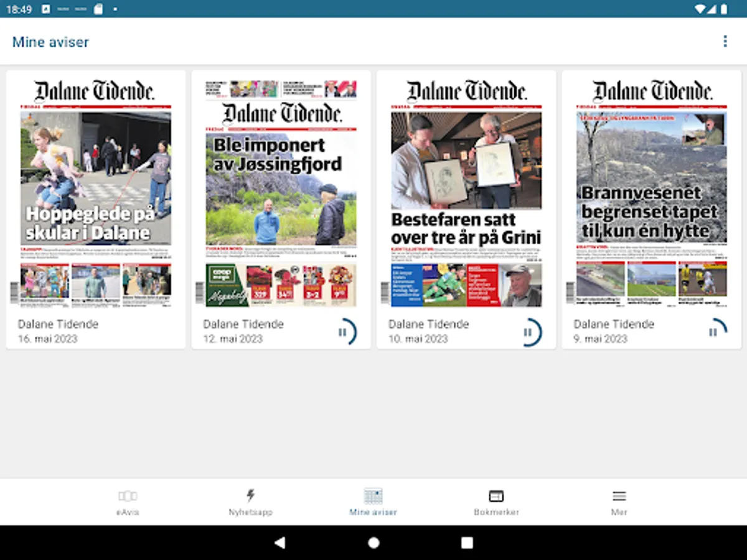Tap the Android home circle button
This screenshot has height=560, width=747.
374,543
